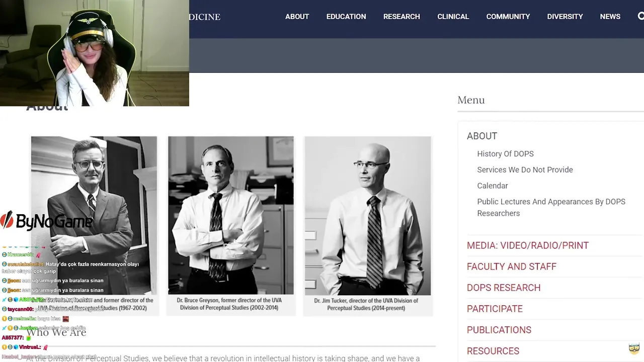Click the nerd emoji icon bottom right
This screenshot has height=362, width=644.
click(x=634, y=348)
